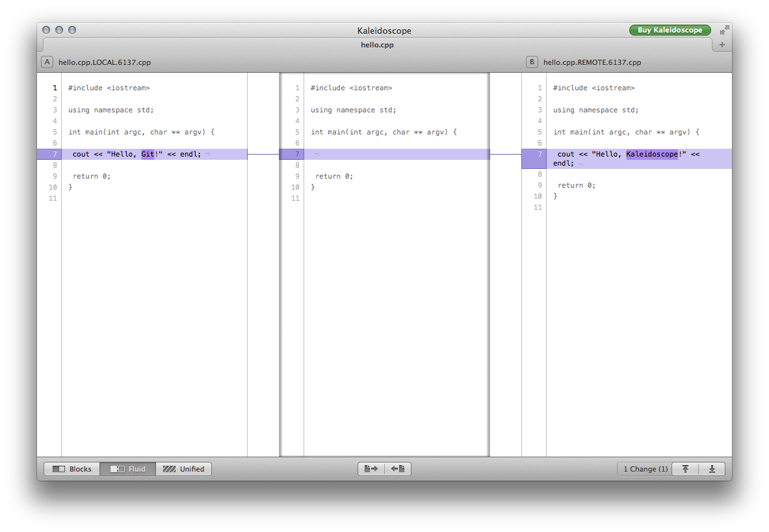Jump to previous change arrow
The image size is (769, 532).
685,469
